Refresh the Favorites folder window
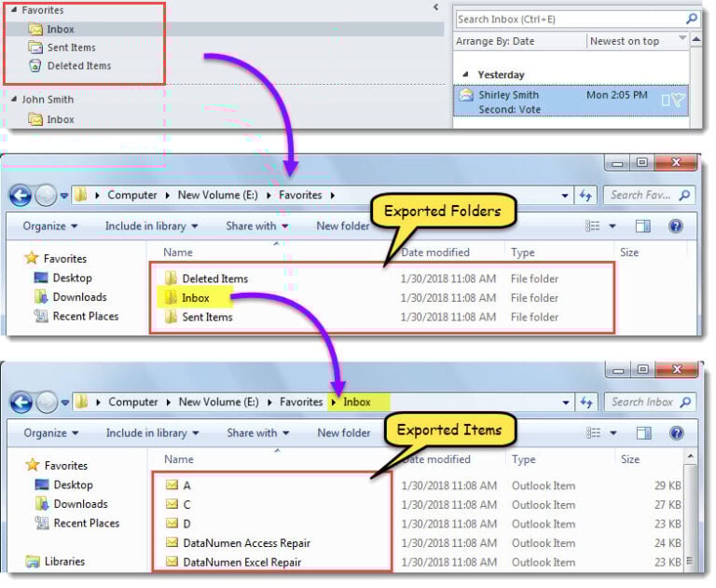The image size is (716, 588). click(585, 196)
